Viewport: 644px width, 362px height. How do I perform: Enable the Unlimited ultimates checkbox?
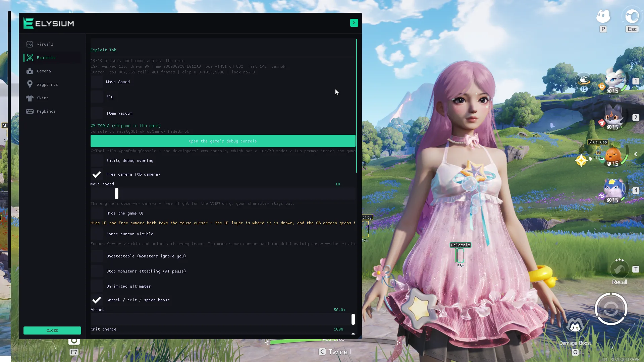pyautogui.click(x=97, y=286)
